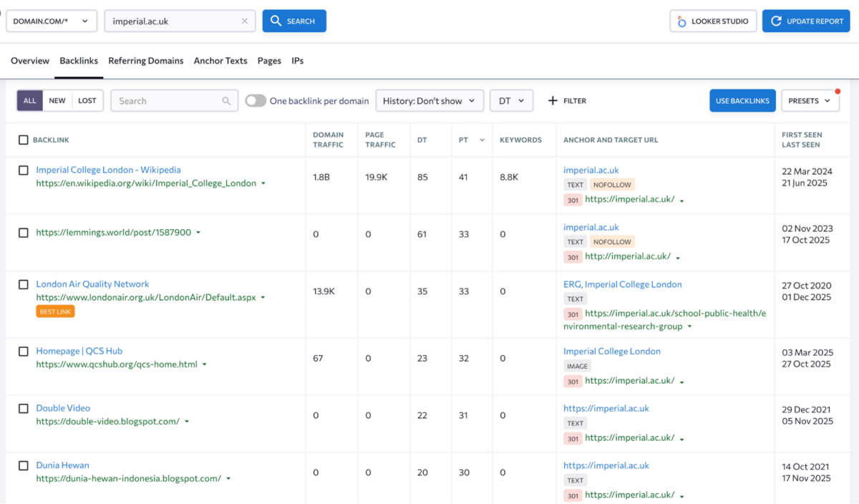Screen dimensions: 859x504
Task: Go to the IPs tab
Action: 298,61
